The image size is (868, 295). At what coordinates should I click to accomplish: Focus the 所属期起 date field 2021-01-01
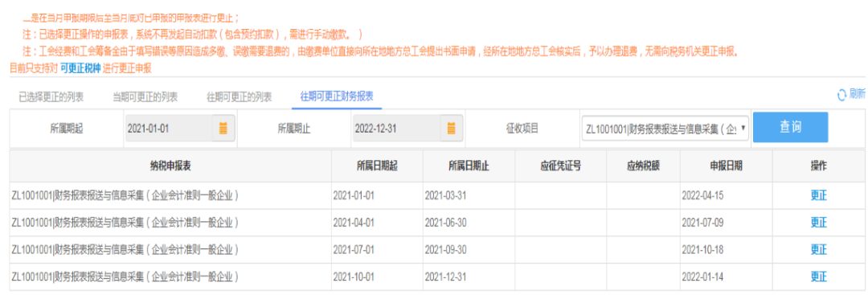coord(170,128)
